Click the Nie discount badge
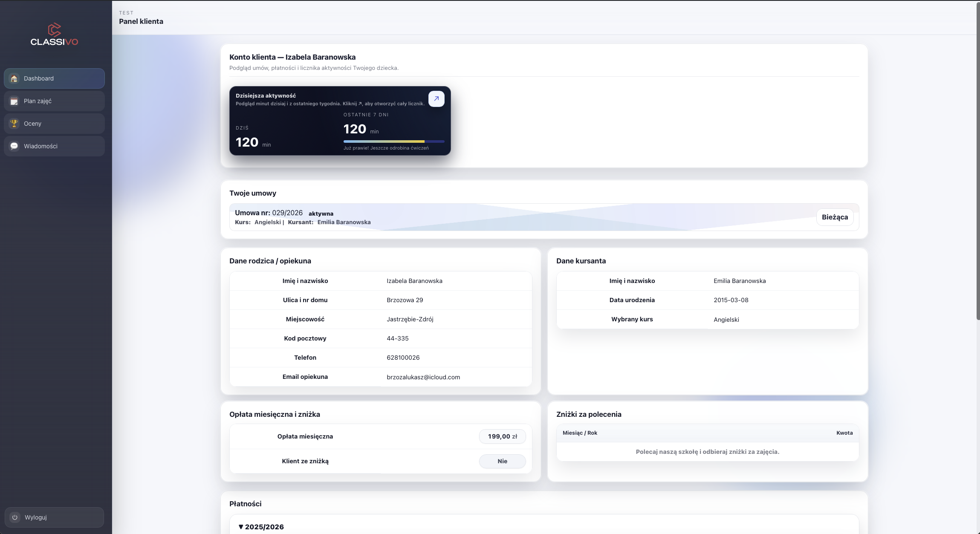The width and height of the screenshot is (980, 534). (502, 461)
